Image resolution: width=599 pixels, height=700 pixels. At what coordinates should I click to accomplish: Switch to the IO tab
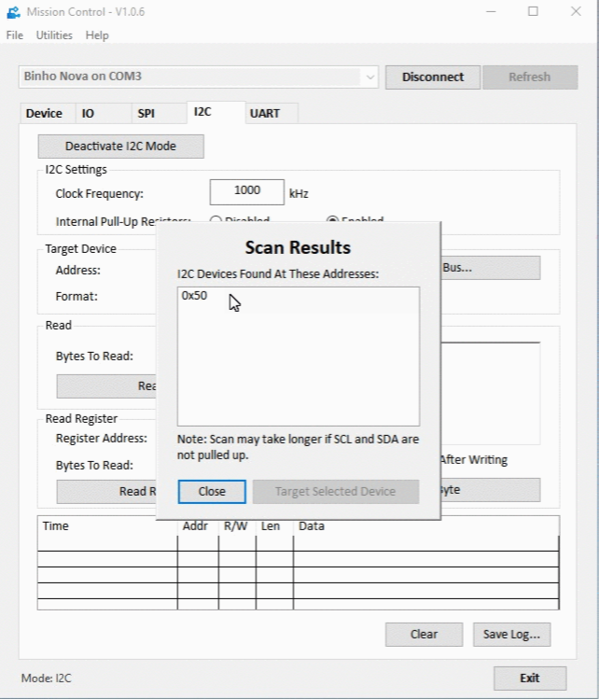tap(88, 113)
